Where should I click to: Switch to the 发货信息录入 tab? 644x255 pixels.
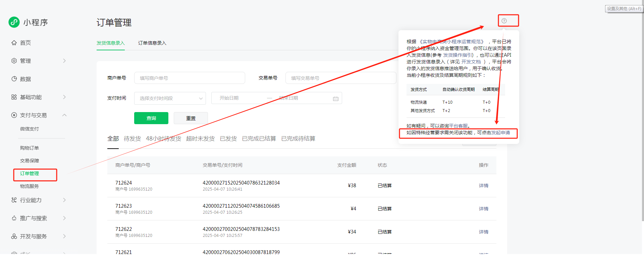coord(111,43)
